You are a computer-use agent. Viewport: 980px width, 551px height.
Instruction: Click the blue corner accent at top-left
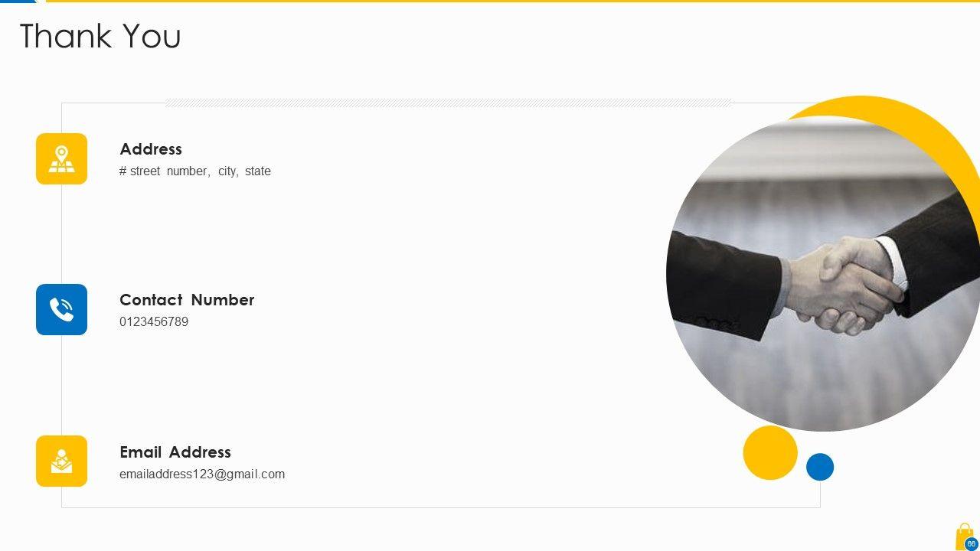pyautogui.click(x=19, y=2)
